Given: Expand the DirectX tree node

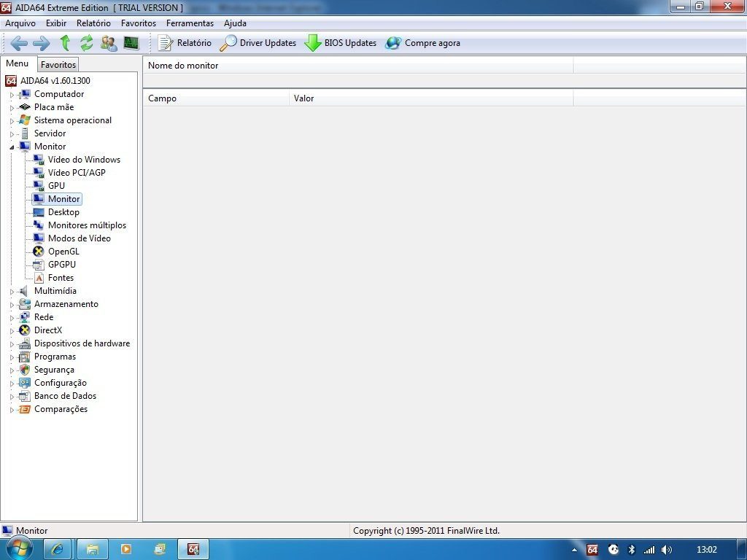Looking at the screenshot, I should (x=12, y=331).
